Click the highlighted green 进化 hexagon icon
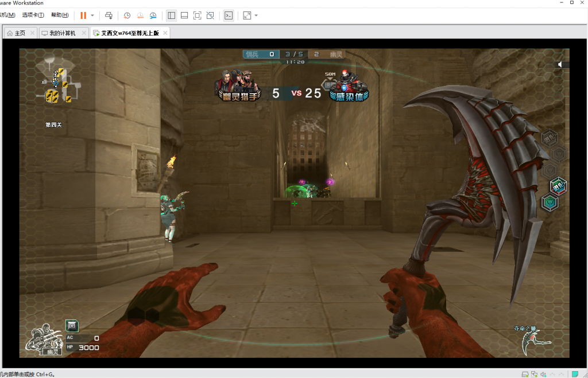Image resolution: width=588 pixels, height=378 pixels. click(558, 186)
